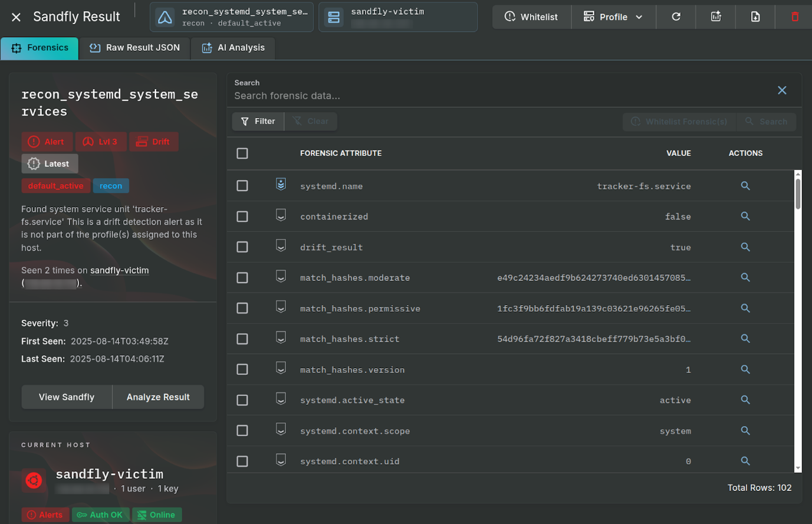Click the Analyze Result button
Viewport: 812px width, 524px height.
158,397
